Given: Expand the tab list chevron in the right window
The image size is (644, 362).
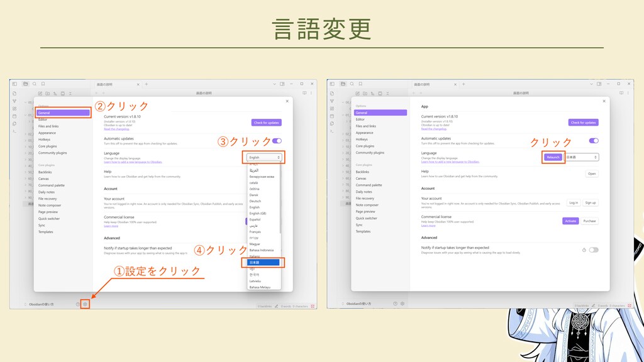Looking at the screenshot, I should (x=591, y=84).
